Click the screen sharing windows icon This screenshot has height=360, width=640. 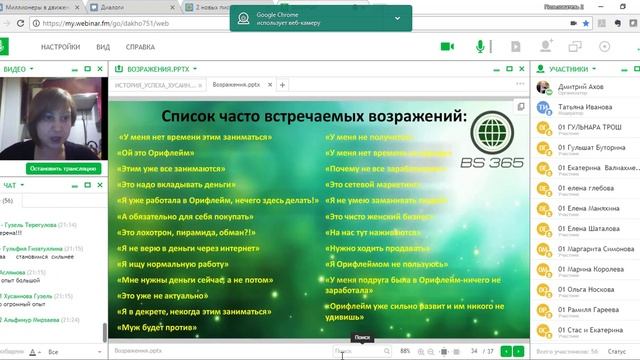click(x=575, y=47)
